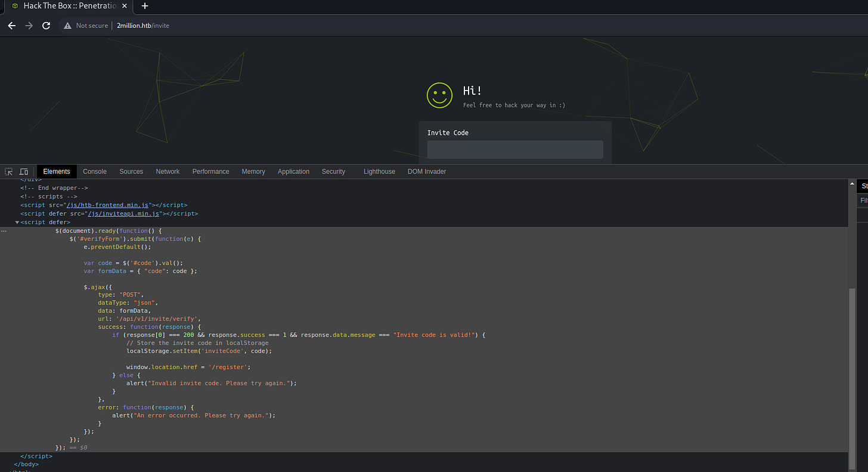Screen dimensions: 868x472
Task: Click the window.location.href '/register' line
Action: [x=188, y=367]
